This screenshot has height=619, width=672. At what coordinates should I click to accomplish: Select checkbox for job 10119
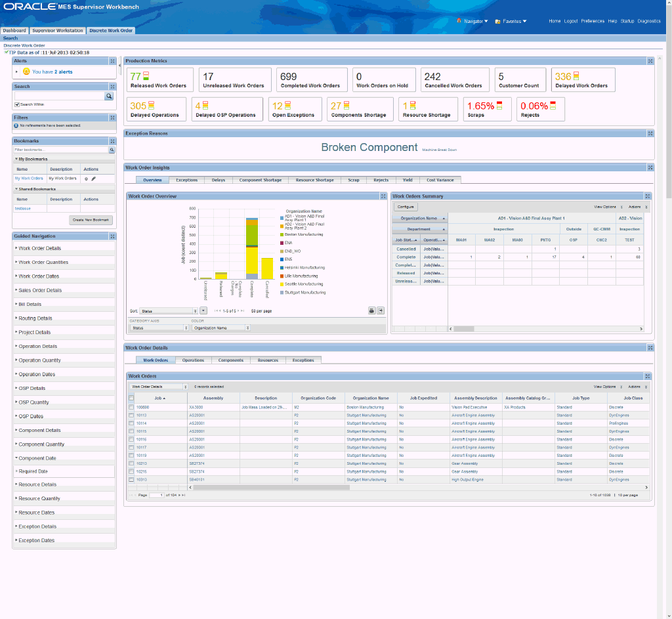131,456
